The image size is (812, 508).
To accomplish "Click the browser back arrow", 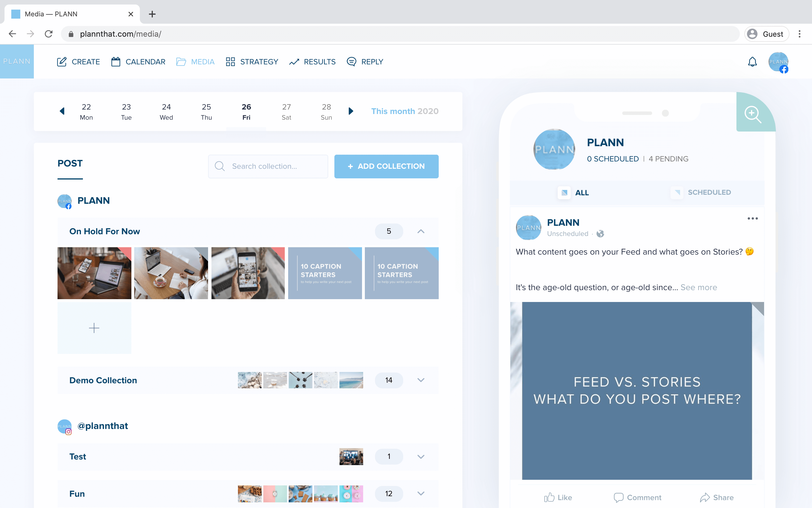I will click(x=12, y=34).
